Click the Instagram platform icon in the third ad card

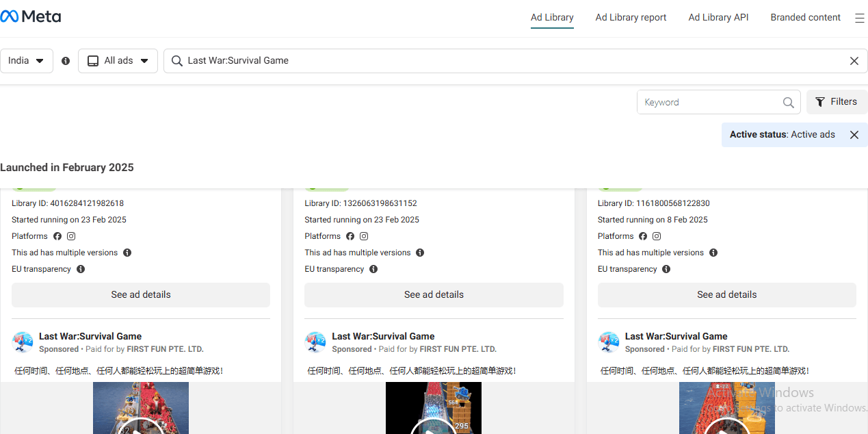point(657,236)
